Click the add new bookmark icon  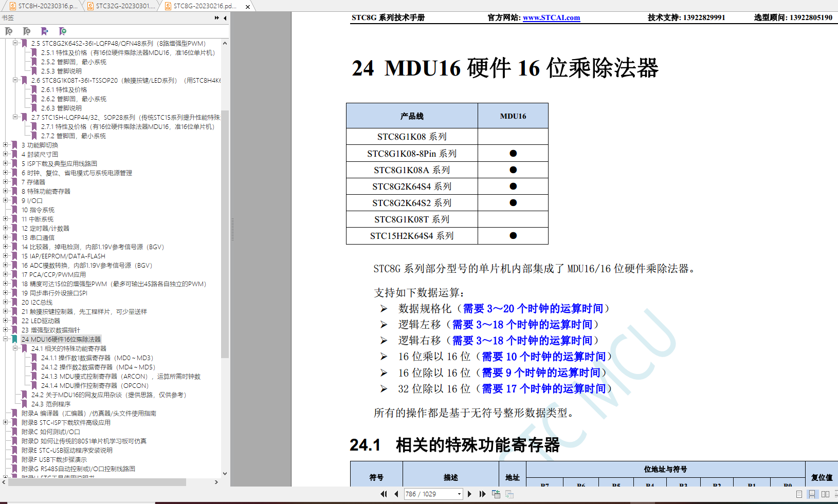(x=27, y=31)
